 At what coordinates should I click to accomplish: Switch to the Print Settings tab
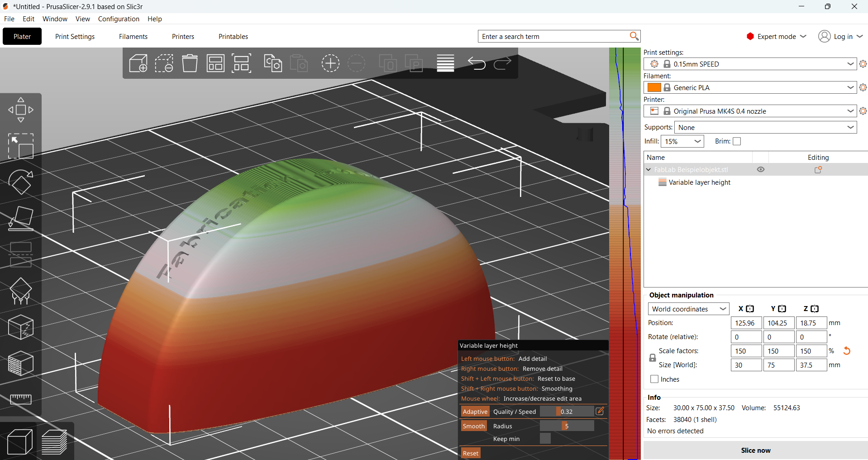(75, 37)
